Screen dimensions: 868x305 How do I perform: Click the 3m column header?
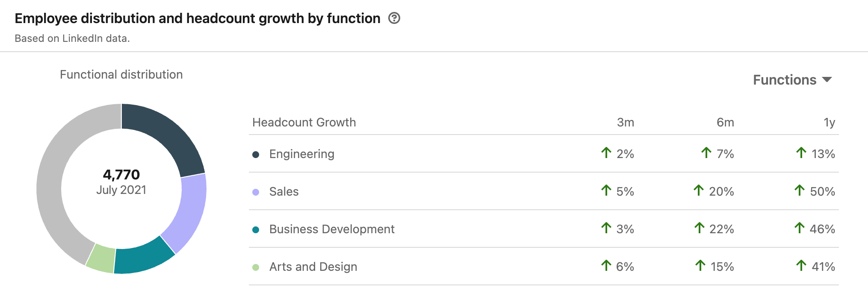(x=625, y=123)
